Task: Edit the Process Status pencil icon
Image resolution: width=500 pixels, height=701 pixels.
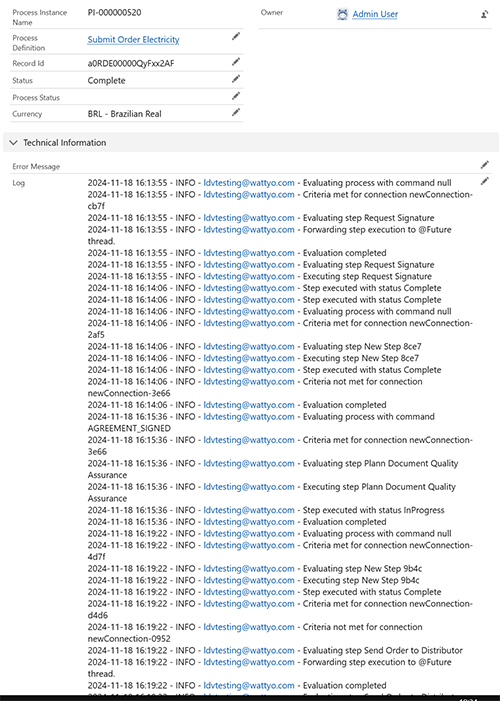Action: click(236, 96)
